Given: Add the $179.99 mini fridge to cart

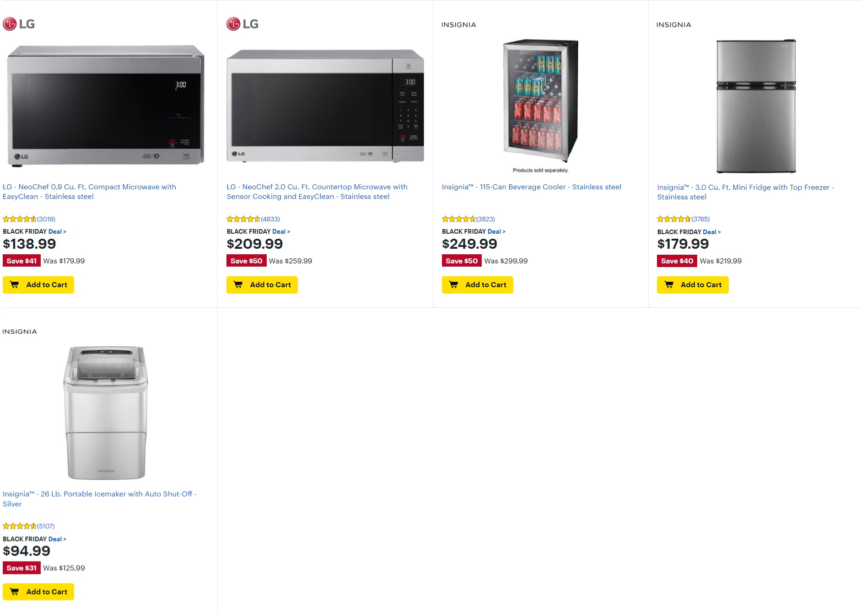Looking at the screenshot, I should point(693,285).
